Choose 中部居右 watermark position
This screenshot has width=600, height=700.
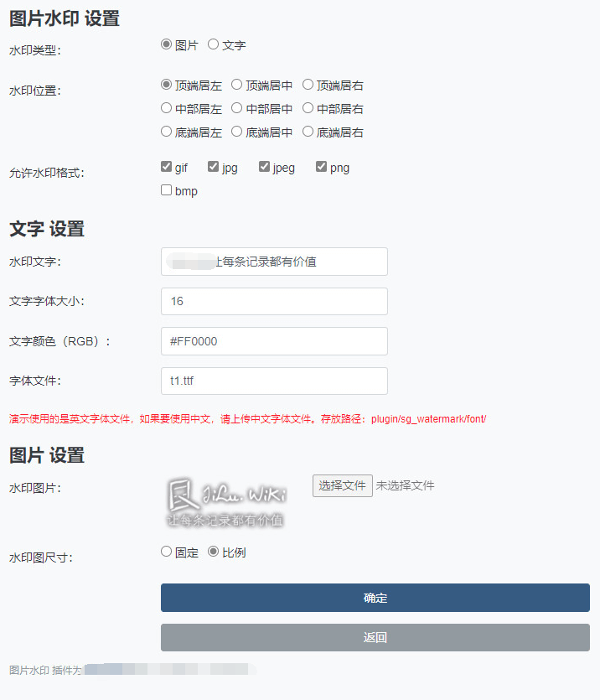point(308,108)
